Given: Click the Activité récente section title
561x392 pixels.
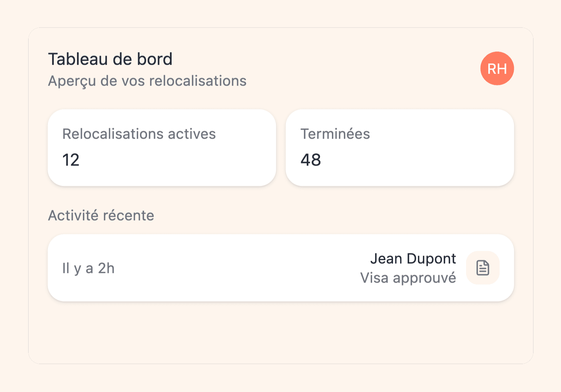Looking at the screenshot, I should [x=101, y=215].
